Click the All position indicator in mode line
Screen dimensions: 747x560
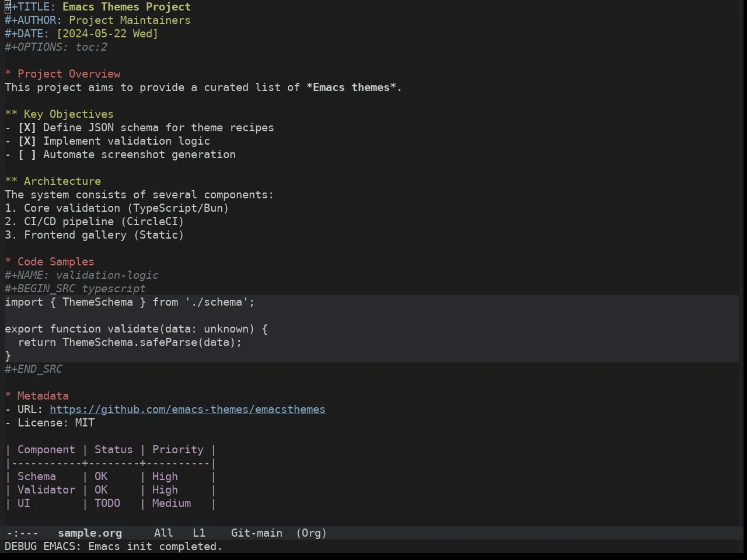pos(163,533)
